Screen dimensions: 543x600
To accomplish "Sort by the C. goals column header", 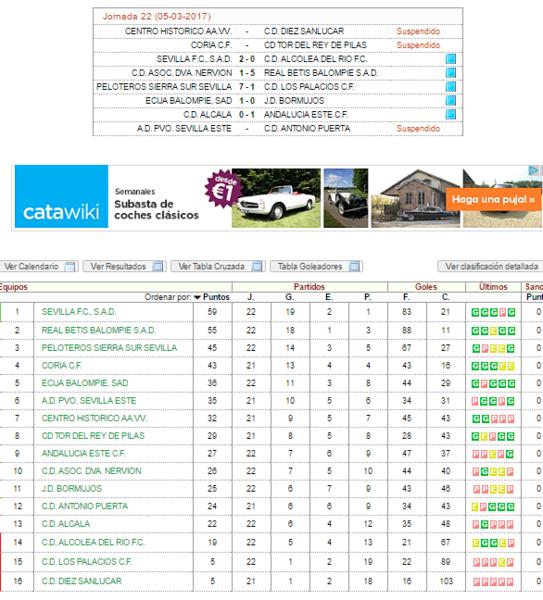I will [x=445, y=297].
